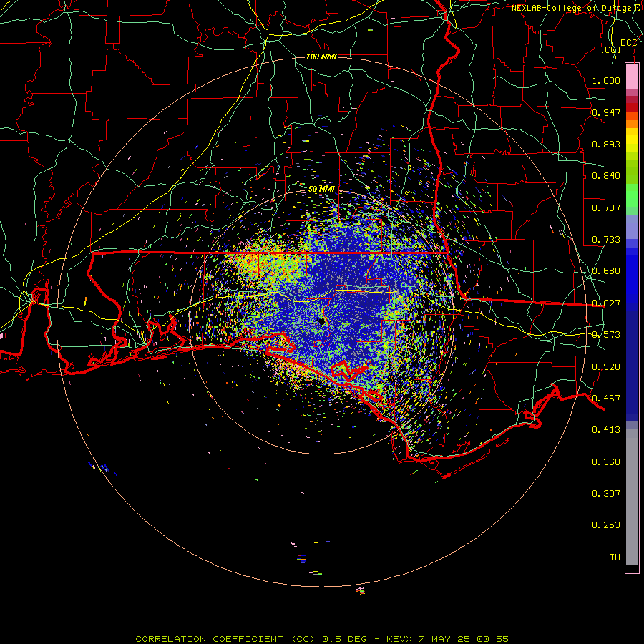Click the 0.253 scale label
Viewport: 644px width, 644px height.
click(x=606, y=525)
